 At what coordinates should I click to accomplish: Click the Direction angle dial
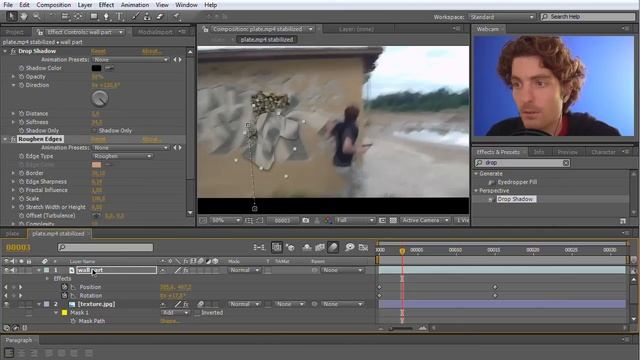pos(100,98)
